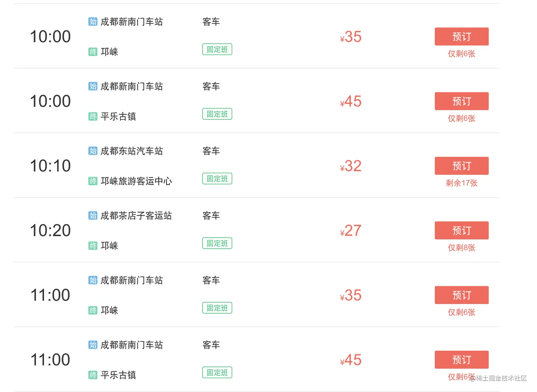Viewport: 537px width, 392px height.
Task: Click start-station icon of 11:00 邛崃 route
Action: [x=93, y=280]
